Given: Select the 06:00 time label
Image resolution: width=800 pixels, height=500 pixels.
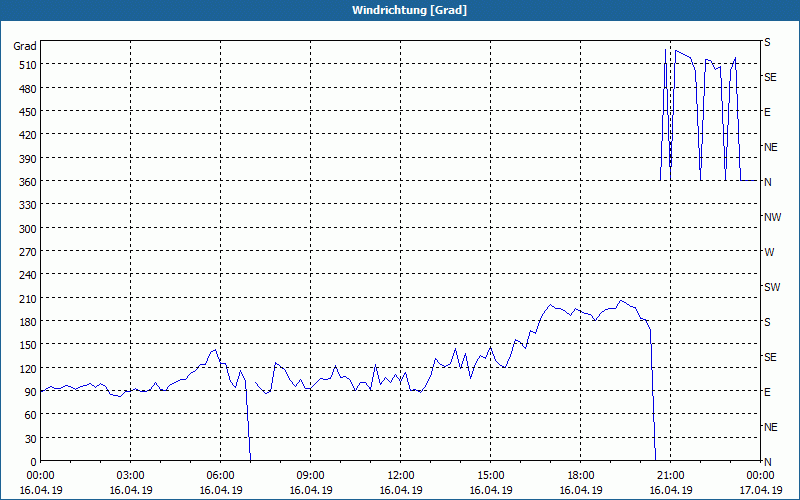Looking at the screenshot, I should [x=220, y=476].
